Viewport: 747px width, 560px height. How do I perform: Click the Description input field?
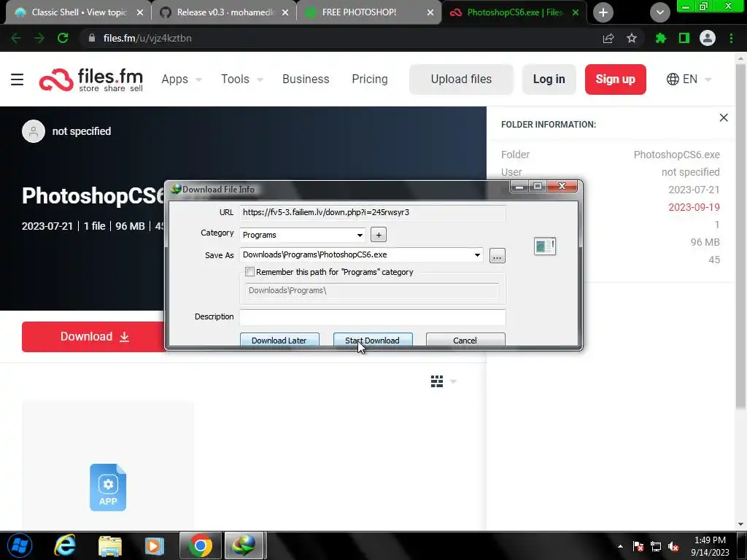pos(373,317)
